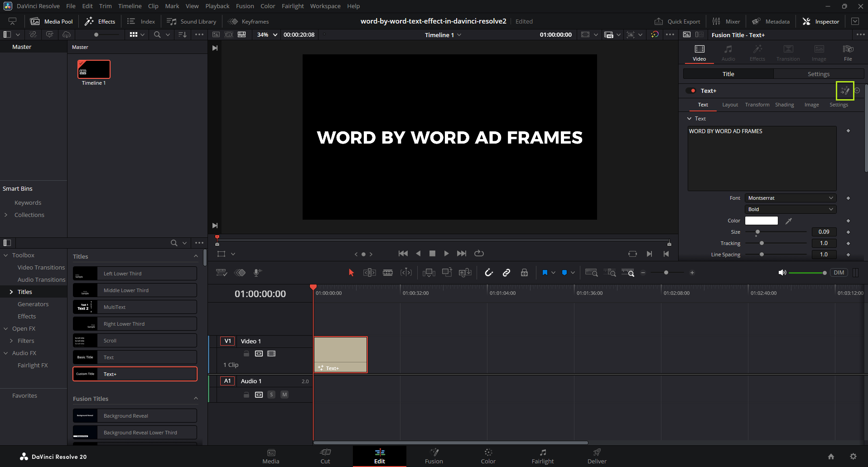
Task: Select the Text+ clip on Video 1
Action: point(340,354)
